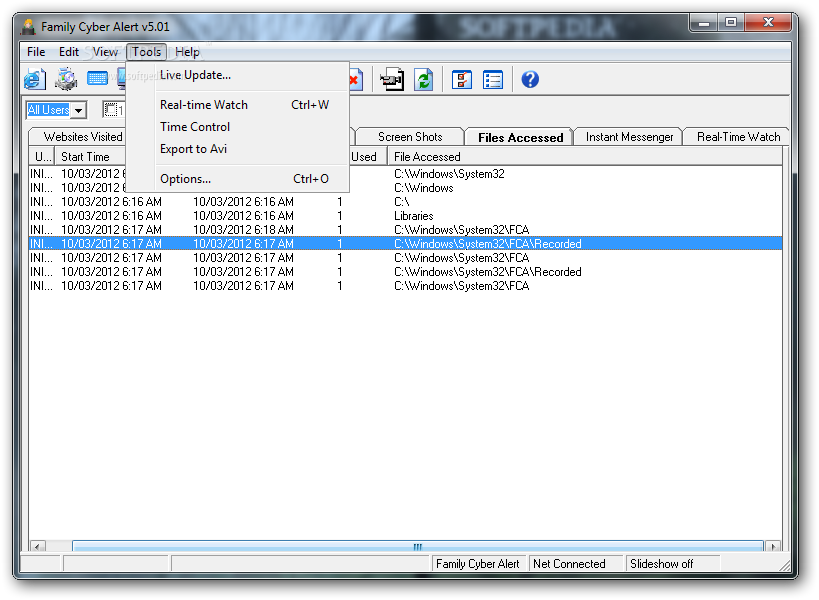
Task: Click Net Connected status bar entry
Action: (x=569, y=564)
